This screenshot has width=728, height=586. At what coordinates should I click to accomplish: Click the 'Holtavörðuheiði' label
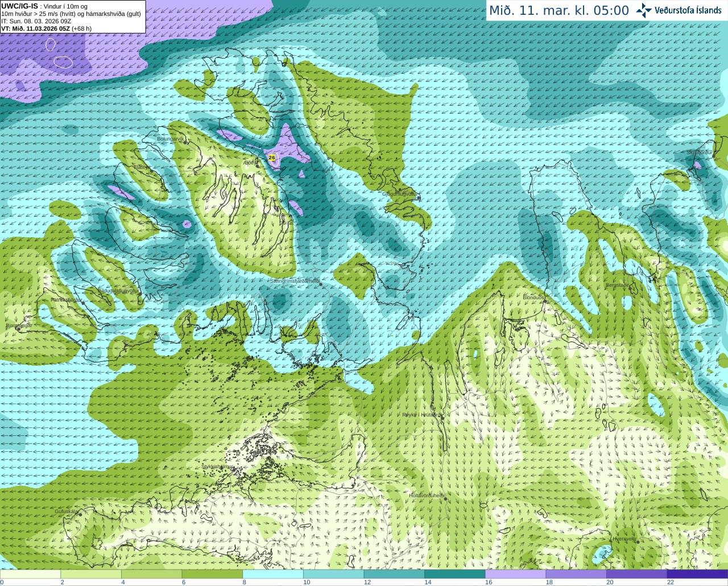(427, 496)
